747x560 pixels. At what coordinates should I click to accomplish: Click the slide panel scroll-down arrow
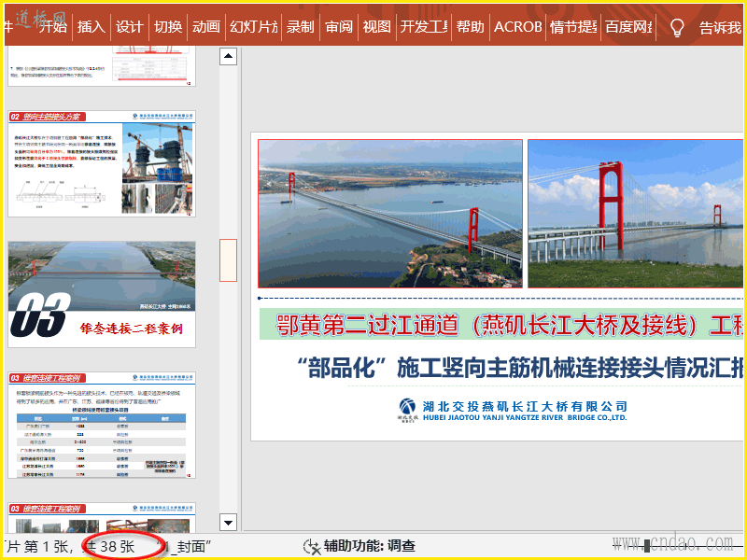(x=228, y=523)
